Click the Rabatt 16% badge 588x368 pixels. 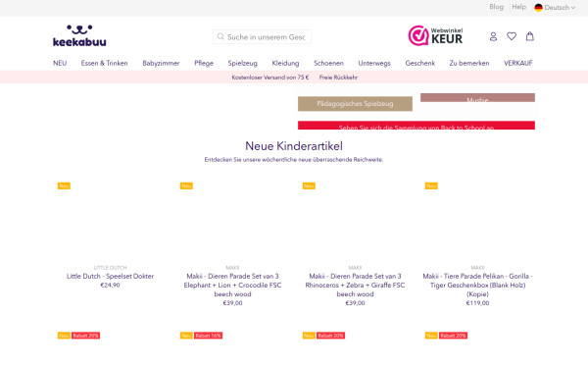click(208, 336)
